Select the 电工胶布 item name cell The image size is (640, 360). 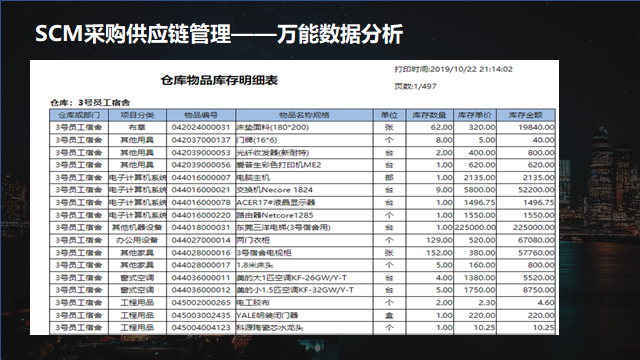pos(304,302)
